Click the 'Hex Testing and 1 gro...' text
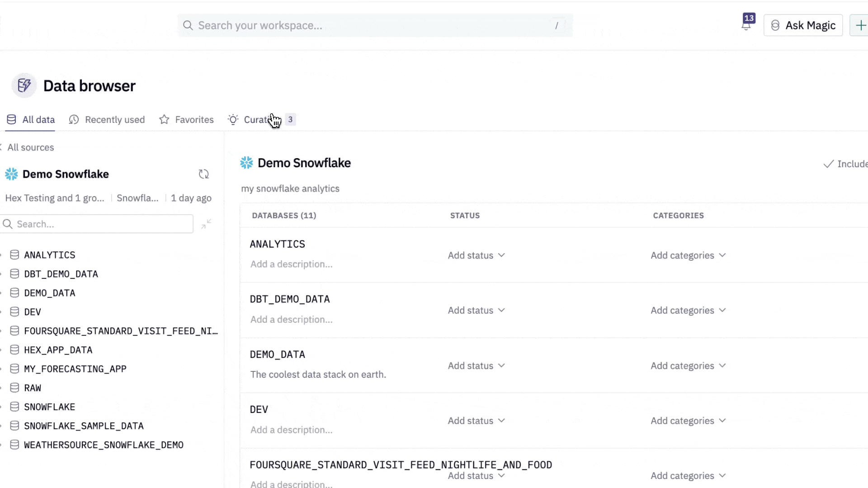 point(55,198)
